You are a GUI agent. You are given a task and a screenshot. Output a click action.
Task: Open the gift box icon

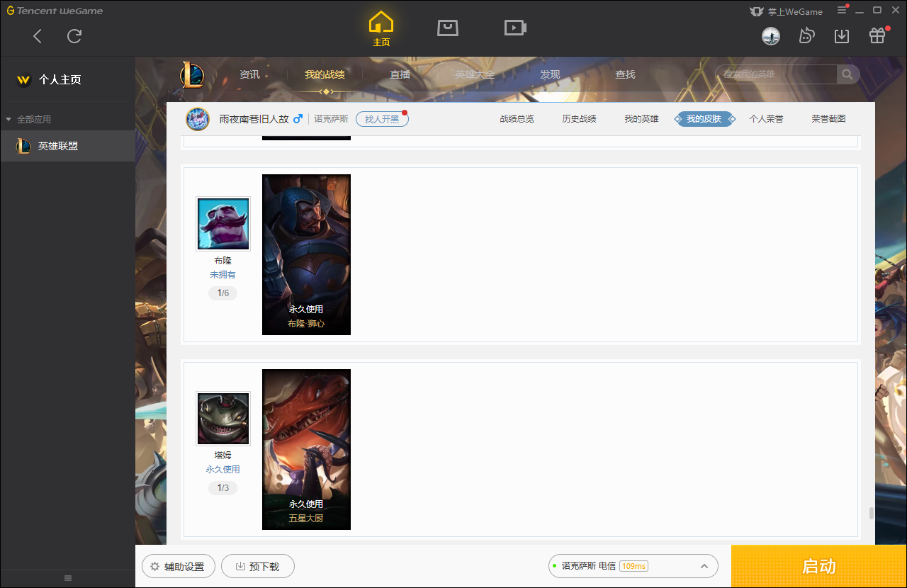pos(877,35)
